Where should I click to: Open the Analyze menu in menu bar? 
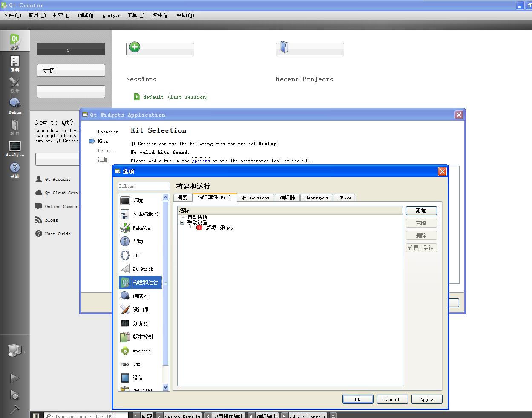pyautogui.click(x=111, y=15)
